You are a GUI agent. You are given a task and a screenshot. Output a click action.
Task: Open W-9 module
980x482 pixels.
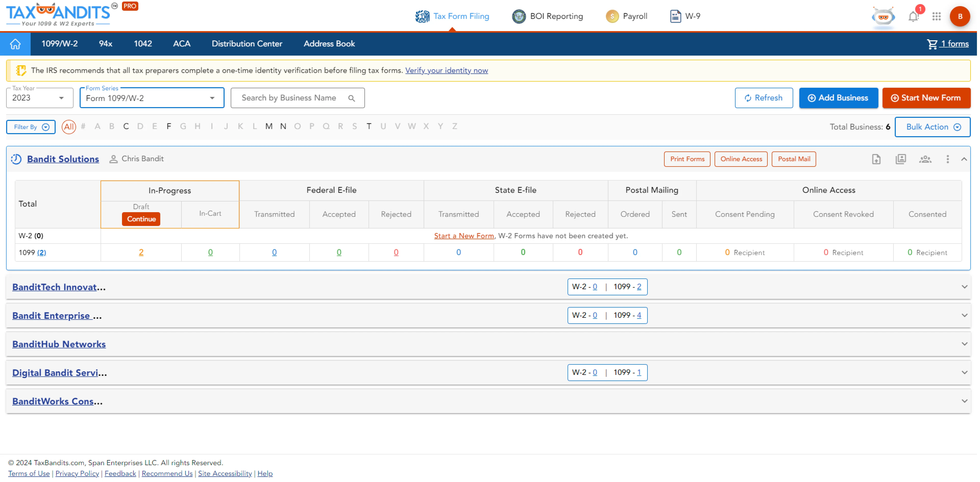point(685,16)
